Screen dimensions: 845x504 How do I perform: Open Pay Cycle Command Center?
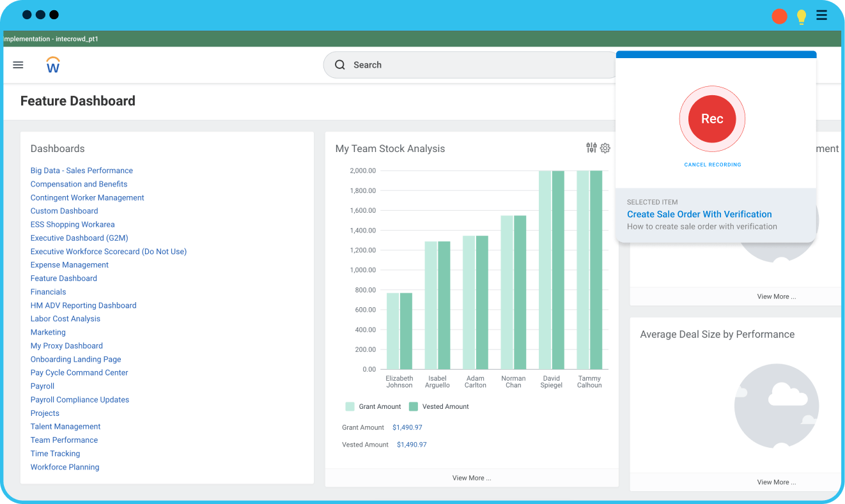click(79, 372)
